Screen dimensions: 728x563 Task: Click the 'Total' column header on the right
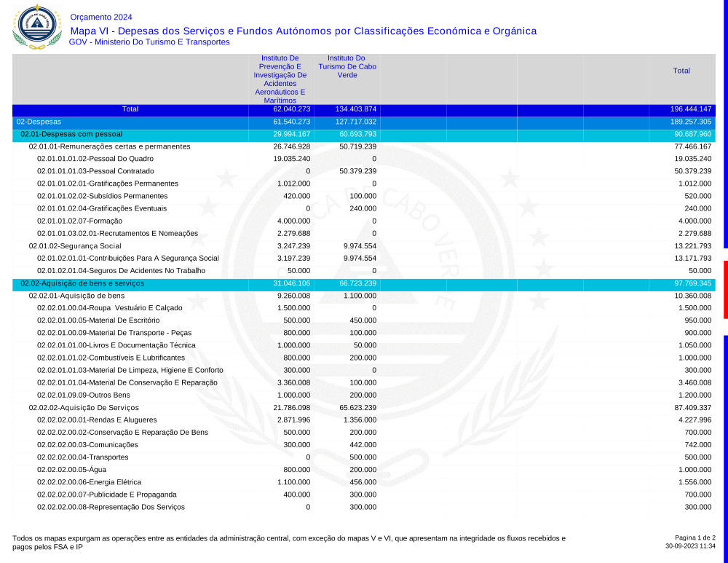(x=681, y=71)
